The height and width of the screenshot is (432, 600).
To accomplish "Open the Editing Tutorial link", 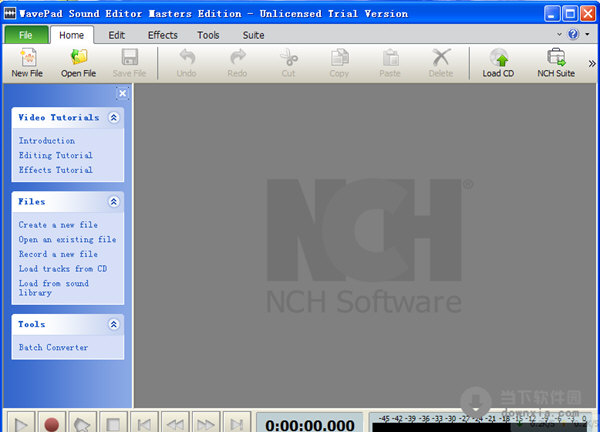I will coord(56,155).
